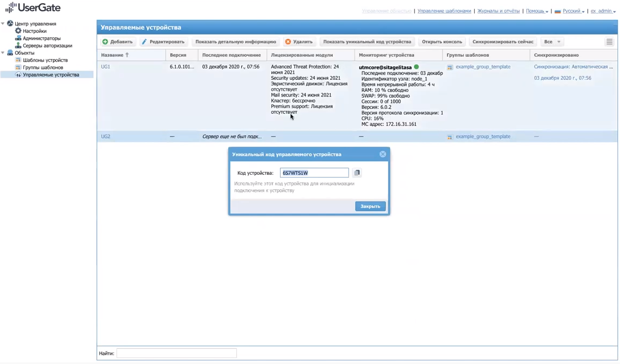Viewport: 620px width, 364px height.
Task: Open Серверы авторизации in the sidebar
Action: pos(47,45)
